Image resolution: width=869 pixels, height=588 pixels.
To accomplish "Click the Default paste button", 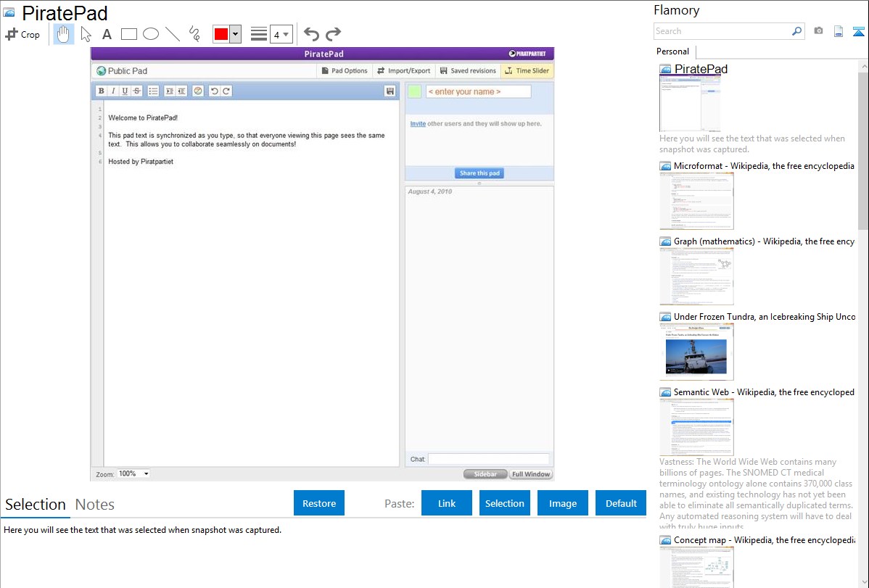I will click(621, 503).
